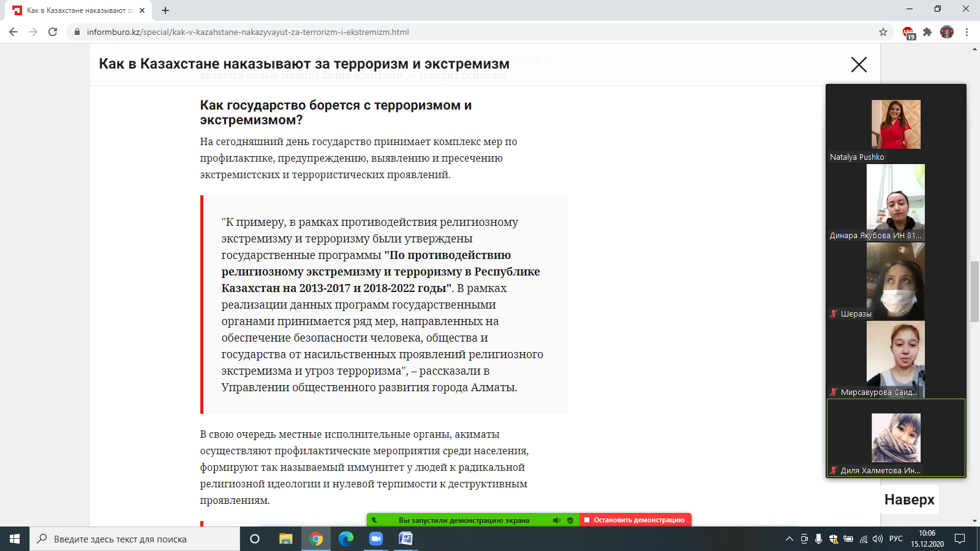
Task: Click the battery status tray icon
Action: [848, 539]
